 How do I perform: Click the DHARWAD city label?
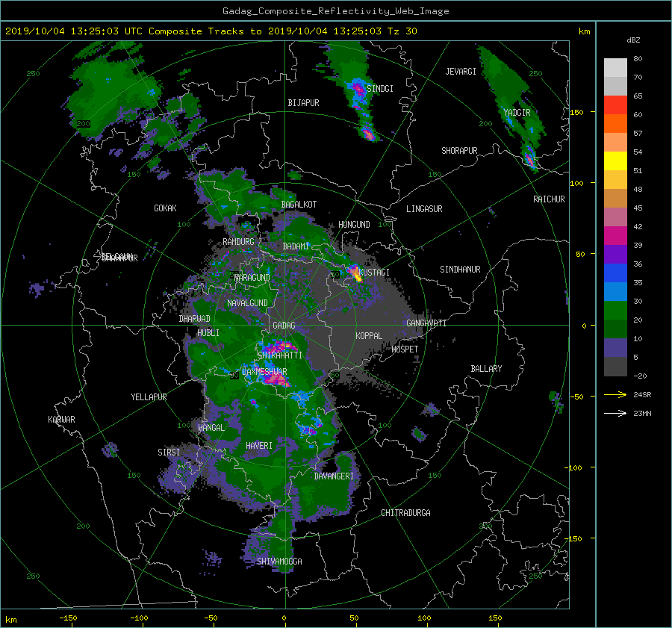pyautogui.click(x=194, y=319)
